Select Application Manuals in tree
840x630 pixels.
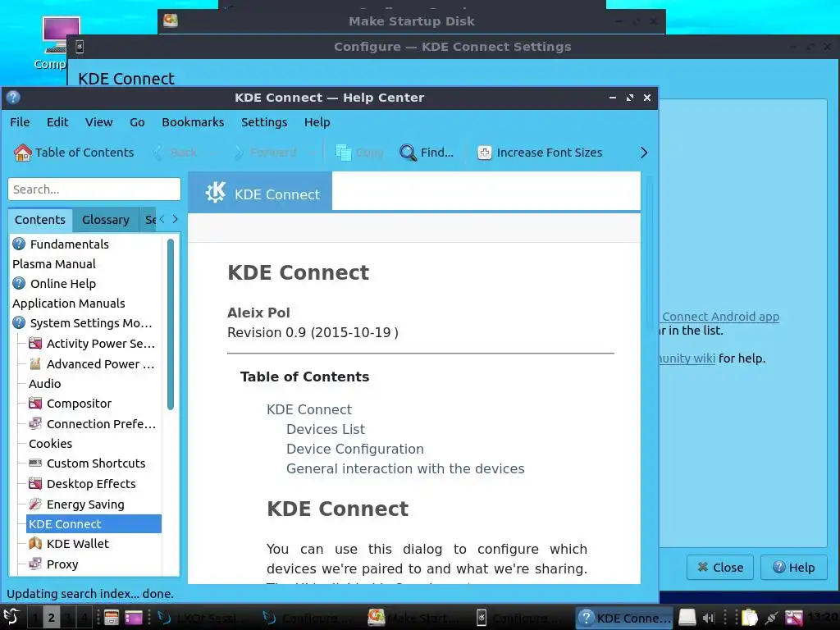click(x=69, y=304)
